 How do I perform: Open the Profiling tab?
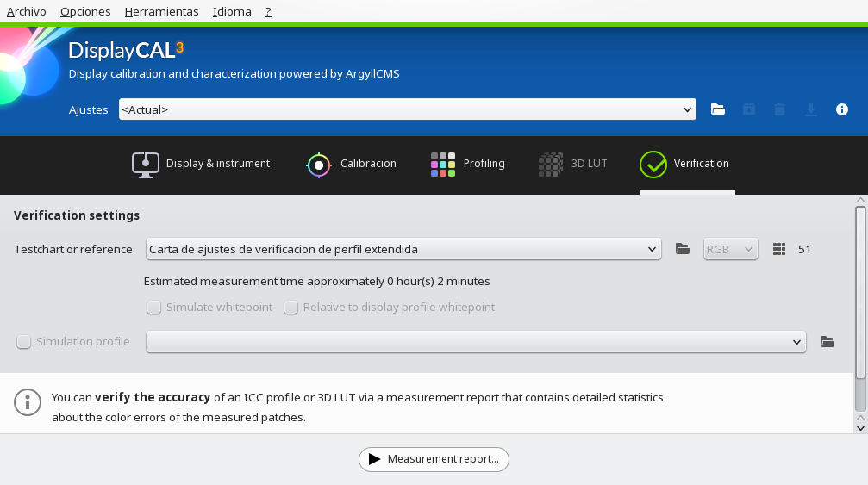[x=468, y=164]
